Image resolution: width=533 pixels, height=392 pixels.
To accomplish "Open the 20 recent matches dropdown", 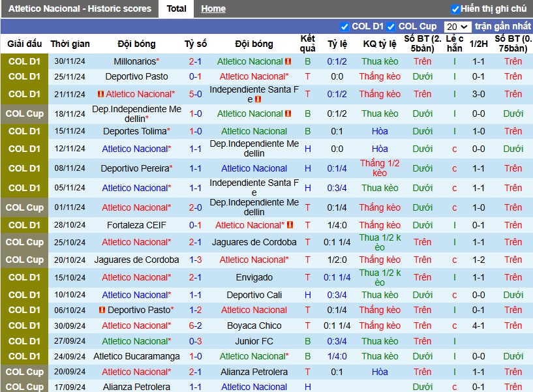I will [457, 27].
